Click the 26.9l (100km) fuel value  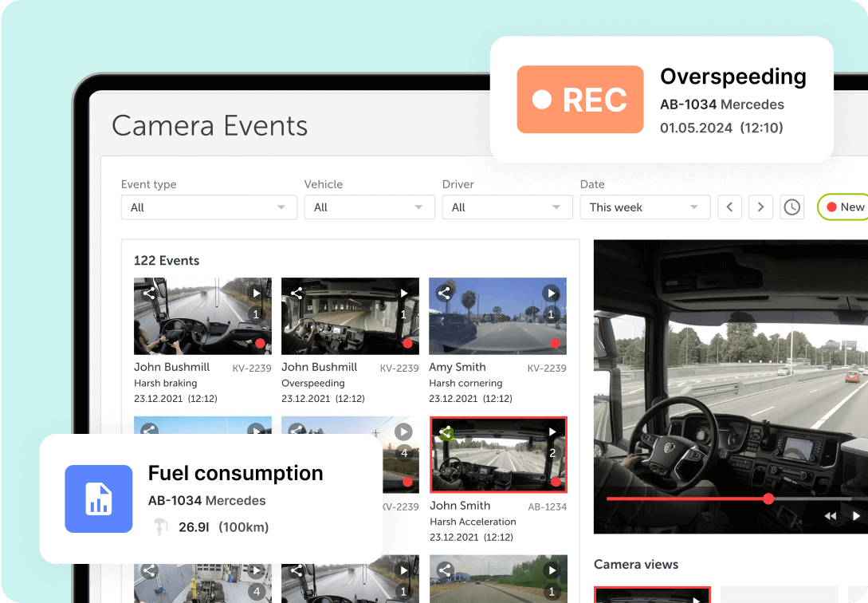(224, 527)
